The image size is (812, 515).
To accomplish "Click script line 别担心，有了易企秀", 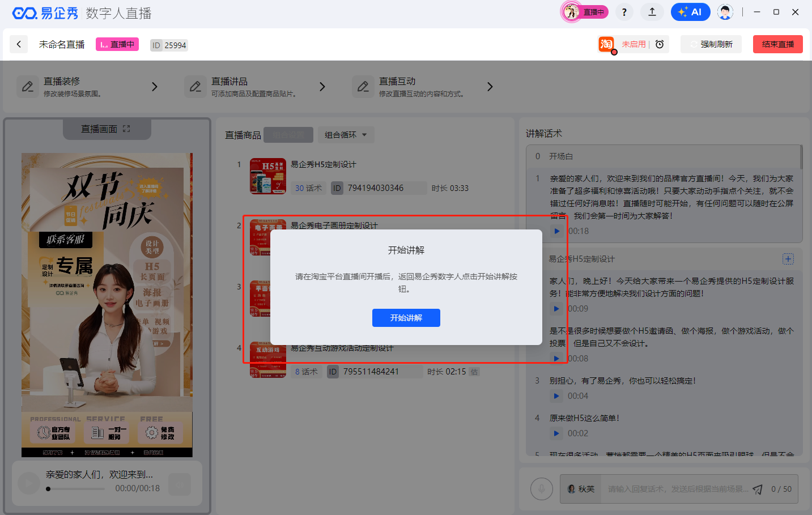I will click(623, 381).
